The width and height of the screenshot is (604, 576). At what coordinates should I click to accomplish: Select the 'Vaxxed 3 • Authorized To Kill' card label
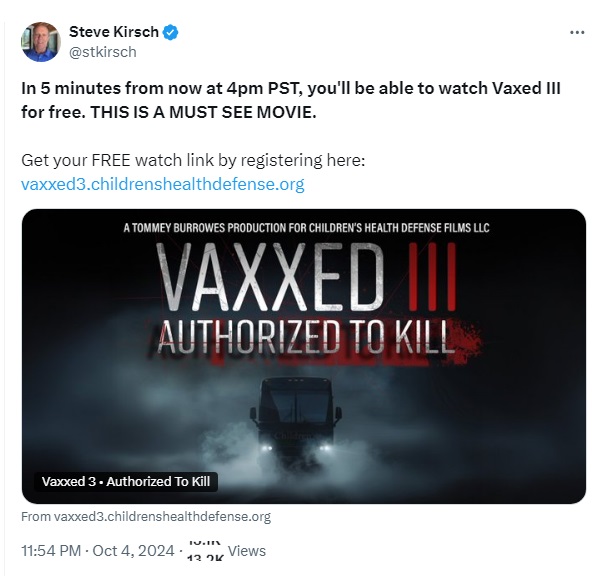(126, 482)
